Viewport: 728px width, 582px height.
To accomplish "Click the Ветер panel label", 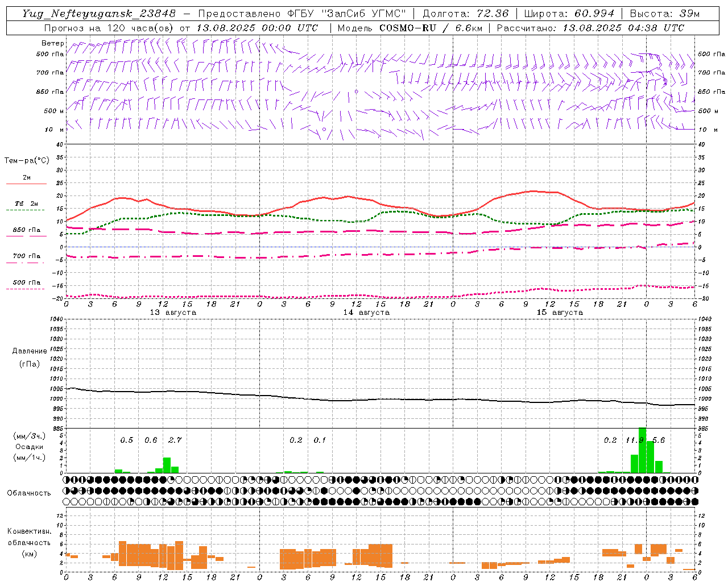I will point(52,43).
